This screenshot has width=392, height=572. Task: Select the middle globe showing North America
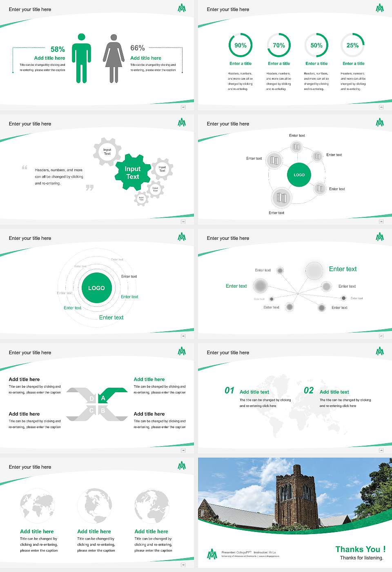pyautogui.click(x=94, y=506)
